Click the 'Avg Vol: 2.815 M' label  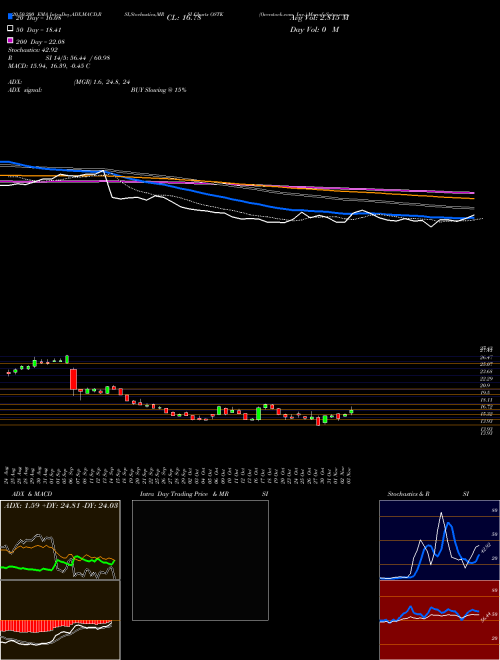pyautogui.click(x=320, y=18)
